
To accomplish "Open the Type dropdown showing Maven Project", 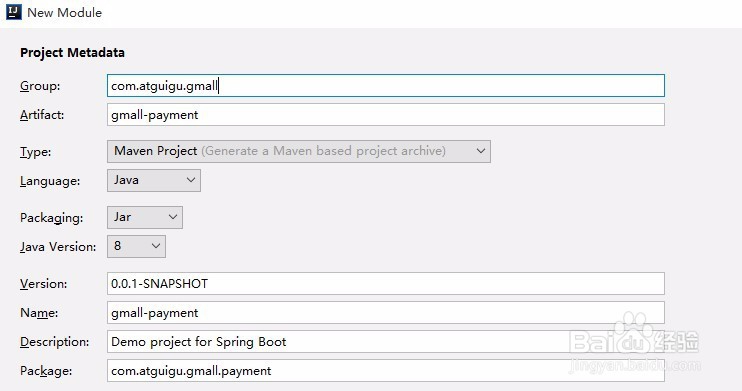I will tap(299, 151).
